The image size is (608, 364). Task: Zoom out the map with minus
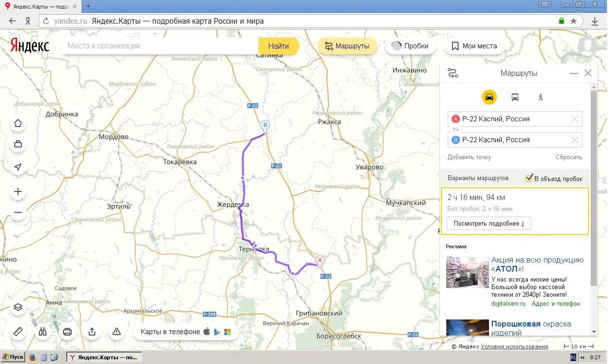click(18, 212)
